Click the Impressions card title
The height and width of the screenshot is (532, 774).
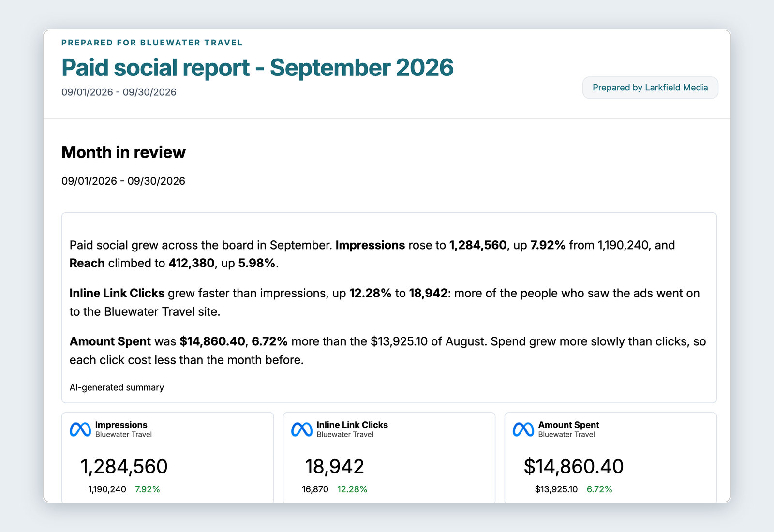click(121, 425)
